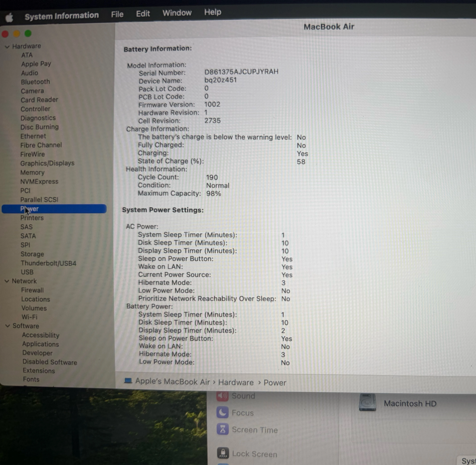476x465 pixels.
Task: Open the File menu
Action: pyautogui.click(x=117, y=14)
